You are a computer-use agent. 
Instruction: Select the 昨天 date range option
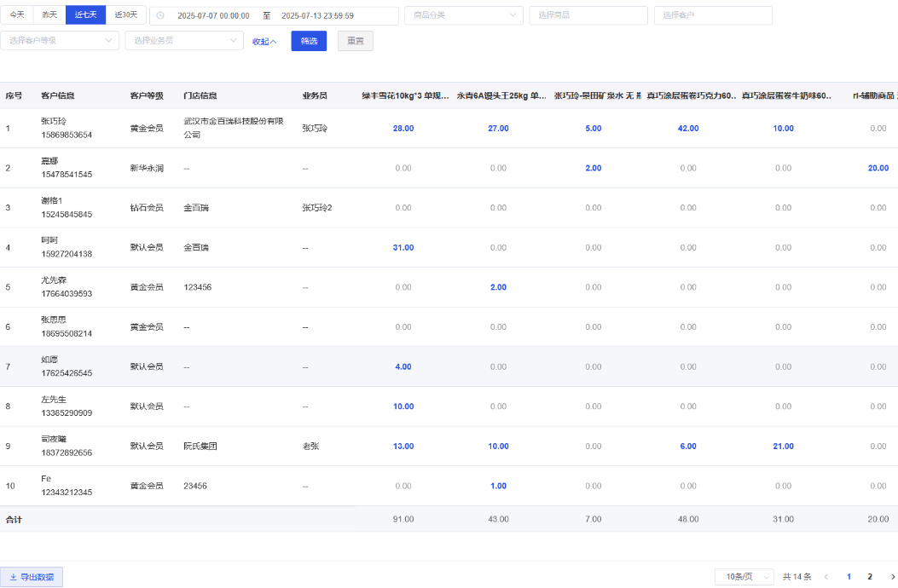pos(51,15)
